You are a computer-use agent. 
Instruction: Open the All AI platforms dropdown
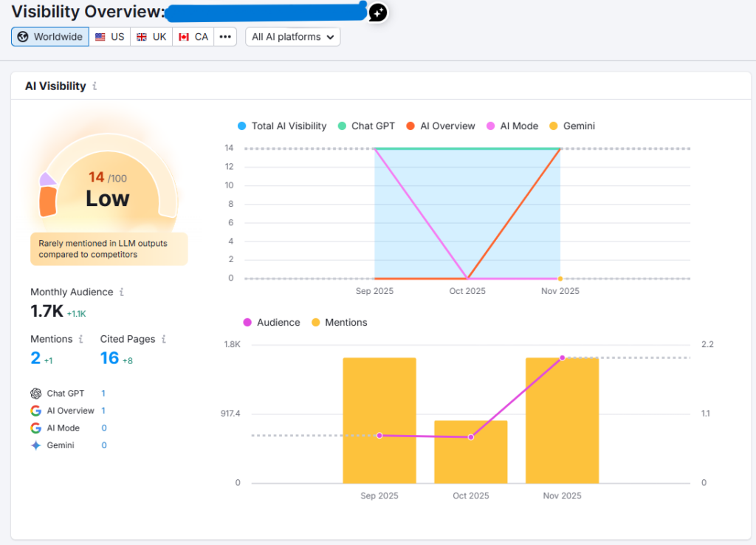[x=292, y=37]
